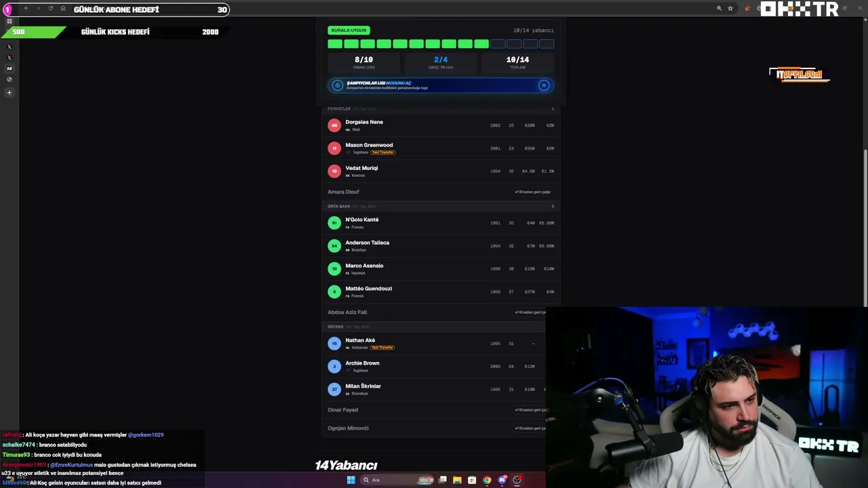Click Dorgeles Nene's €20M market value

[530, 125]
